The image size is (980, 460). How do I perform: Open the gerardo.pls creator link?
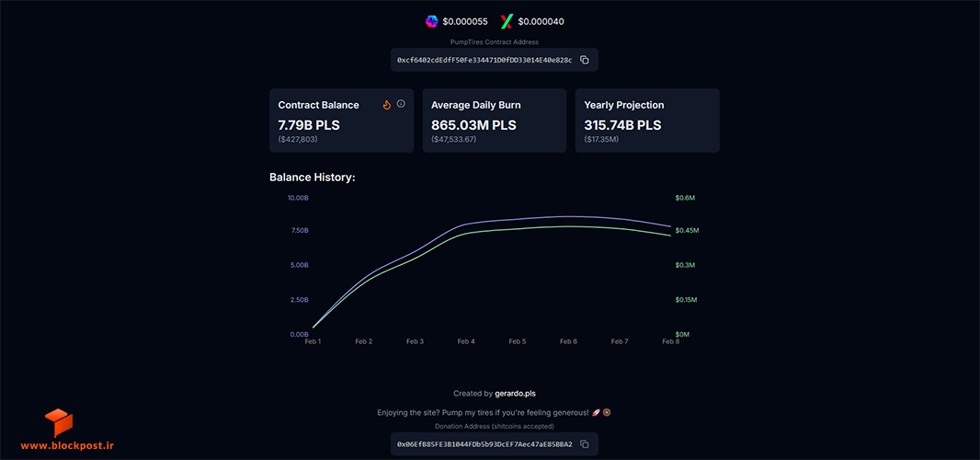[x=515, y=394]
